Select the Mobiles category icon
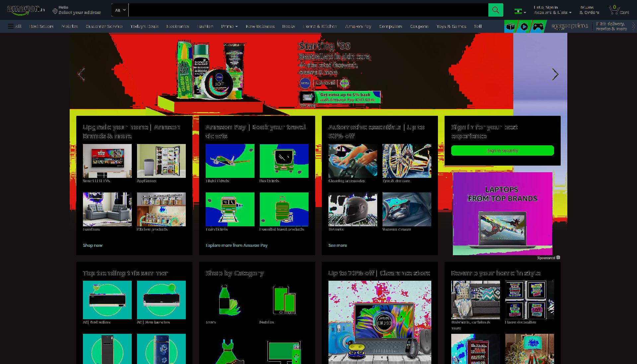This screenshot has width=637, height=364. coord(284,300)
